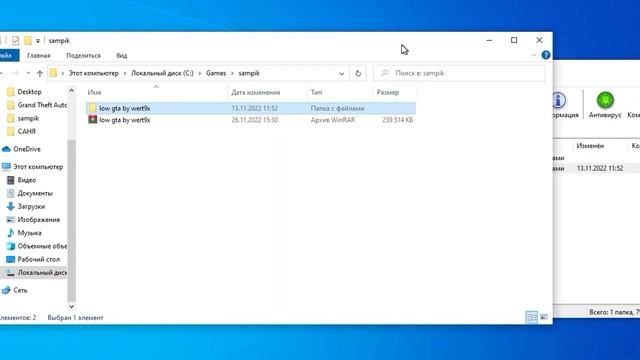
Task: Click navigation pane scroll down arrow
Action: click(71, 306)
